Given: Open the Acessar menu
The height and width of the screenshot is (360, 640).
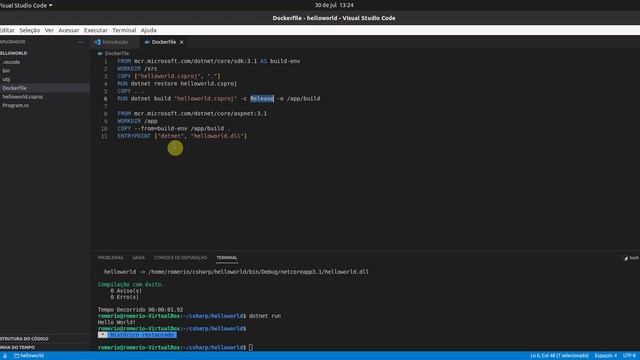Looking at the screenshot, I should pyautogui.click(x=69, y=30).
